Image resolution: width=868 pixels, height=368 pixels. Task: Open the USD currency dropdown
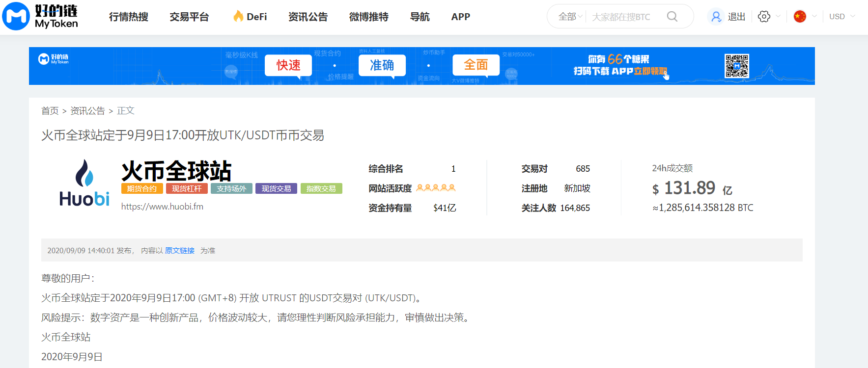842,16
